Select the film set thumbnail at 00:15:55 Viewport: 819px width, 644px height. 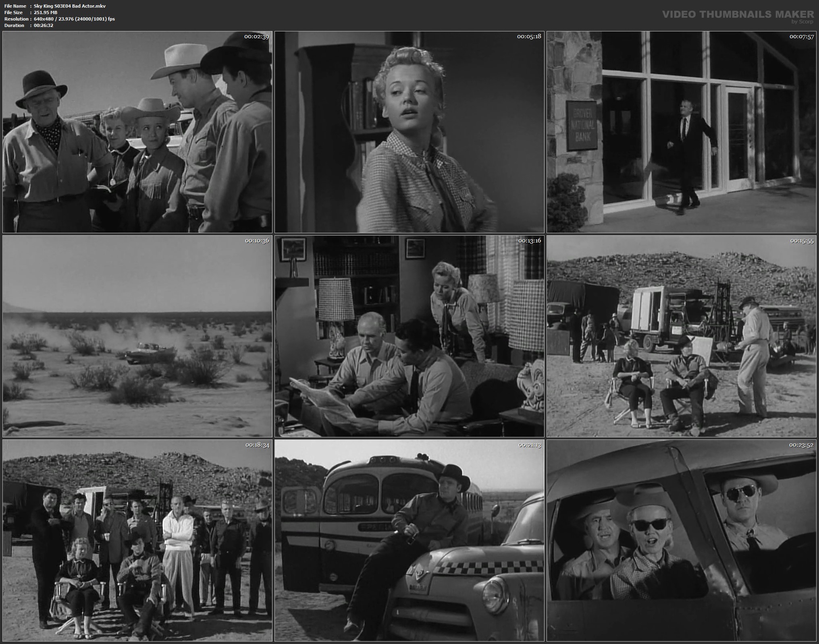(x=682, y=336)
